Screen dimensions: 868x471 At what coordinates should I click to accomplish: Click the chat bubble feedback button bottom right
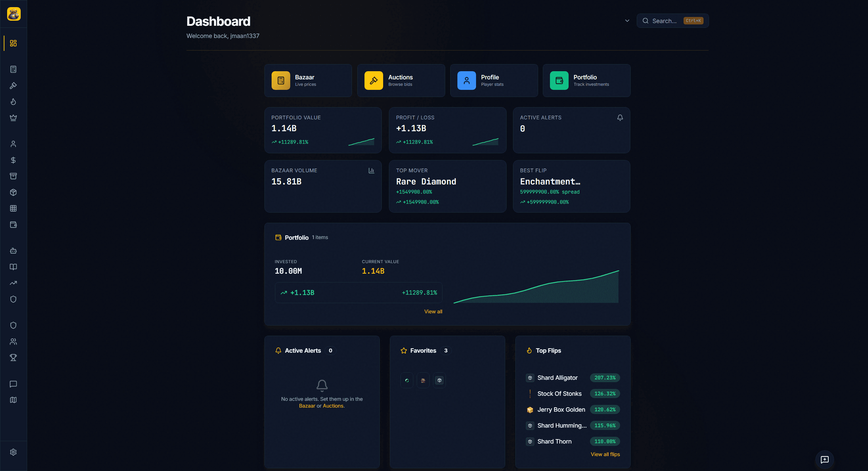click(825, 459)
